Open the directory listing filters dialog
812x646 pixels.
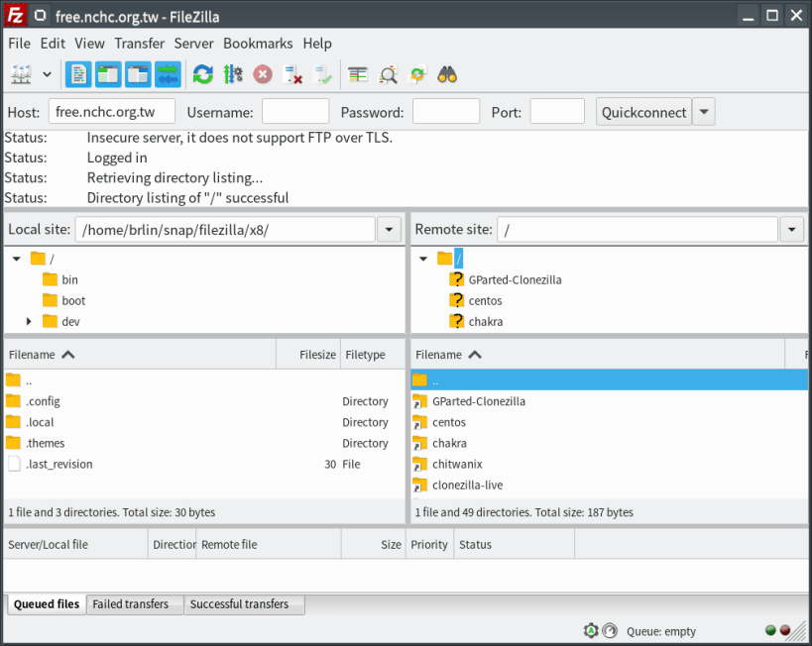point(357,74)
